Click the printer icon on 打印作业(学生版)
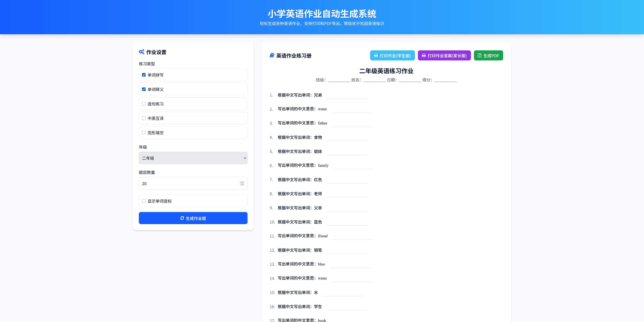The width and height of the screenshot is (644, 322). (x=376, y=55)
